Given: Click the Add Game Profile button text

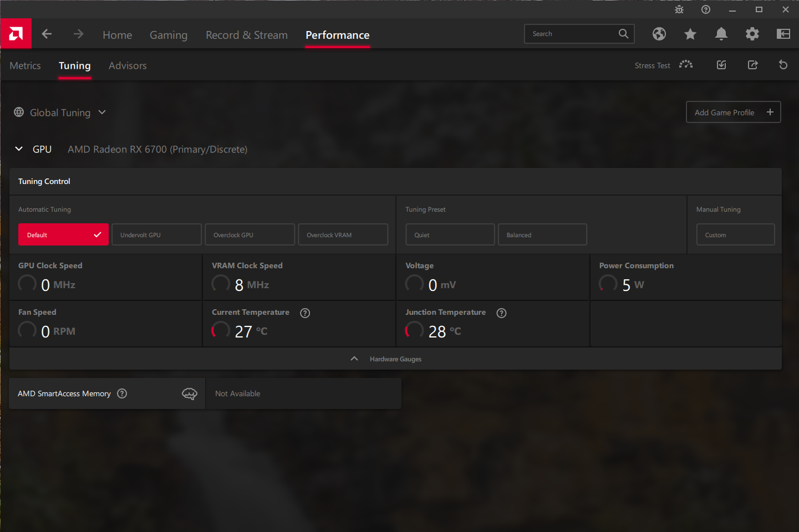Looking at the screenshot, I should (724, 112).
